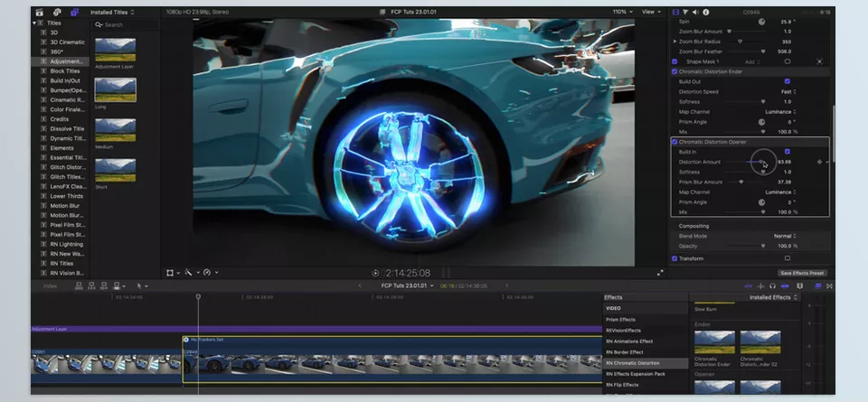The image size is (868, 402).
Task: Add keyframe for Distortion Amount
Action: pos(819,162)
